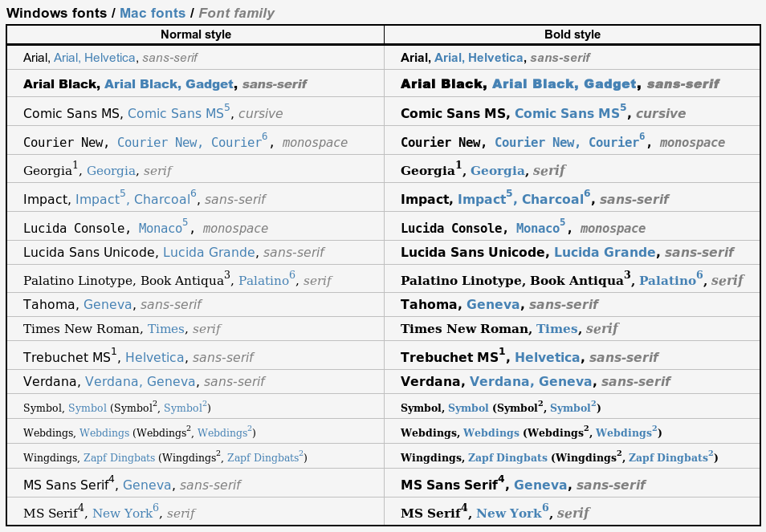Click blue "Helvetica" in normal-style Trebuchet MS row
Image resolution: width=766 pixels, height=532 pixels.
[155, 358]
